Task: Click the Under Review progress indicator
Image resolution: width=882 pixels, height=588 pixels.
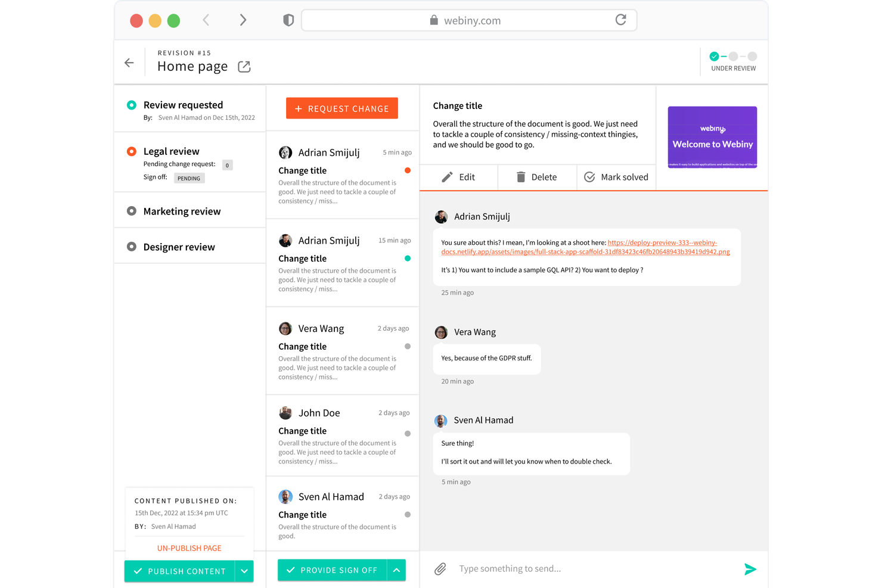Action: click(733, 61)
